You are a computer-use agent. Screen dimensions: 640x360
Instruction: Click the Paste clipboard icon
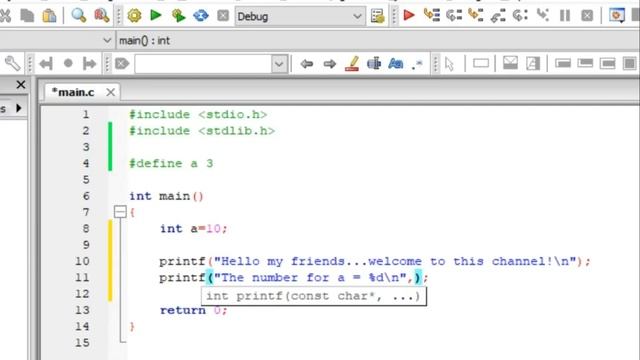49,16
